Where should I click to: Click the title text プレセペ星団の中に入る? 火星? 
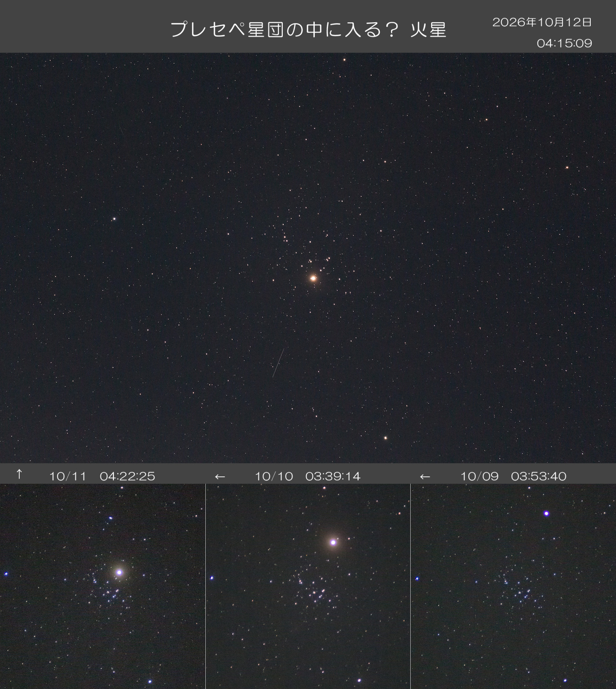pos(308,30)
